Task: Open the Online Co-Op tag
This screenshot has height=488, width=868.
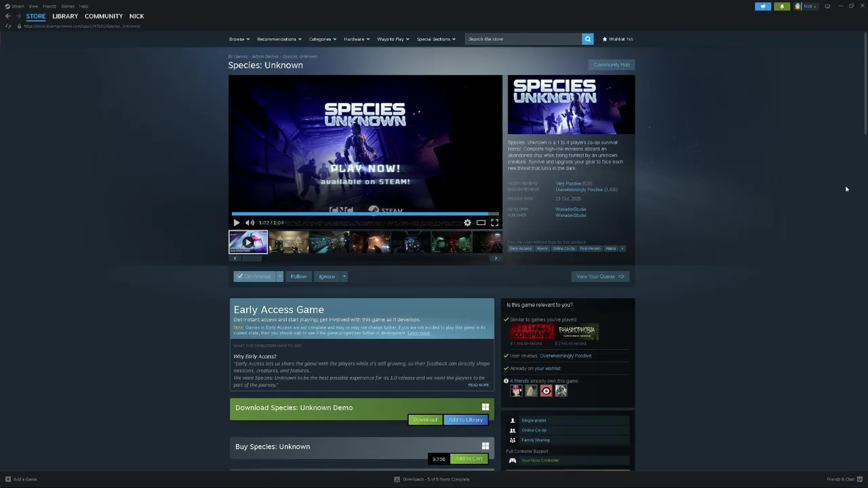Action: [x=564, y=249]
